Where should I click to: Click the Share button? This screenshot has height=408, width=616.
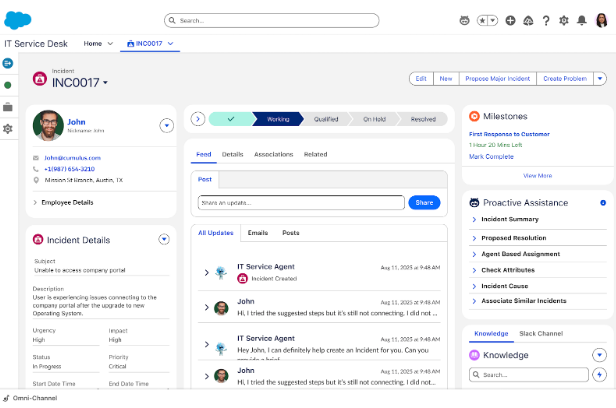point(424,202)
